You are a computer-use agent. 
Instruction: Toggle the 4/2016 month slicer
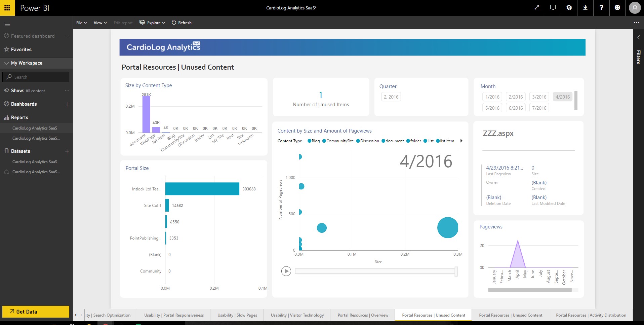(562, 97)
